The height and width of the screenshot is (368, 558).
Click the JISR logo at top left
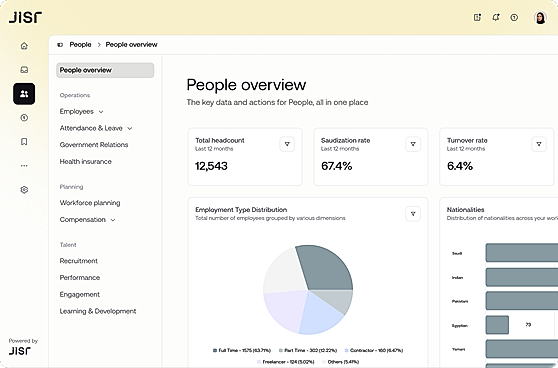25,17
